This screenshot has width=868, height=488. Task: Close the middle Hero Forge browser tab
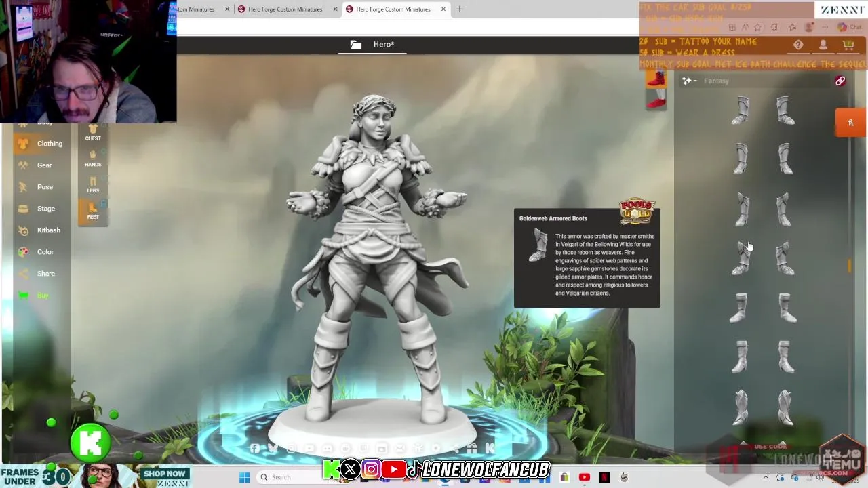(x=336, y=9)
